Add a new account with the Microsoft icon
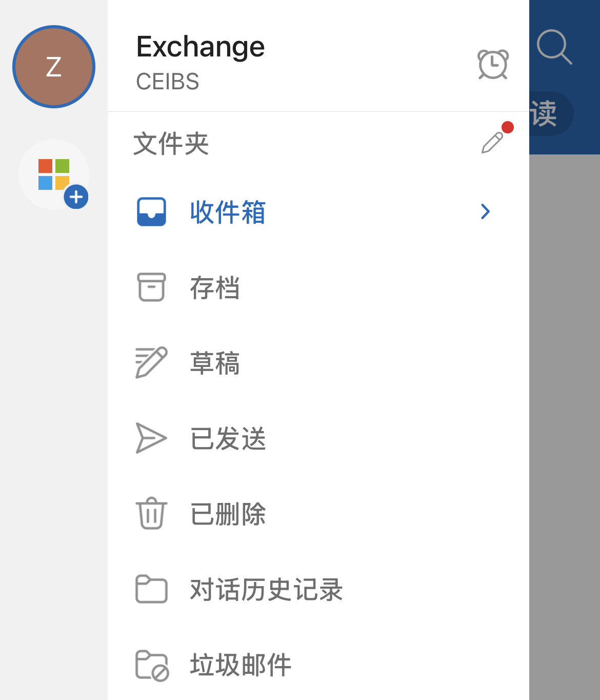 pyautogui.click(x=54, y=175)
